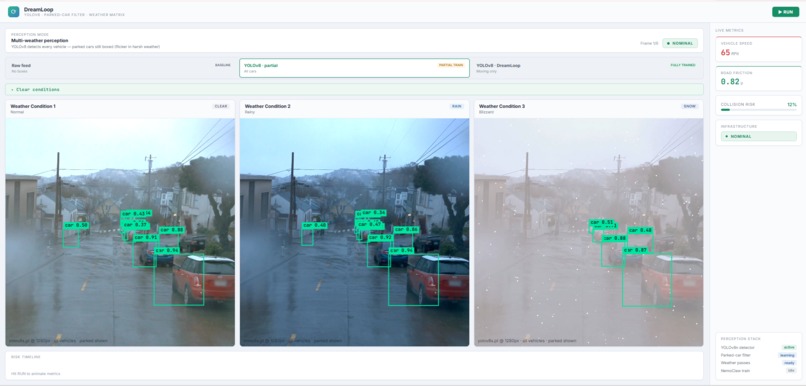Open the Weather Condition 2 rainy camera feed
This screenshot has width=806, height=386.
[x=354, y=232]
